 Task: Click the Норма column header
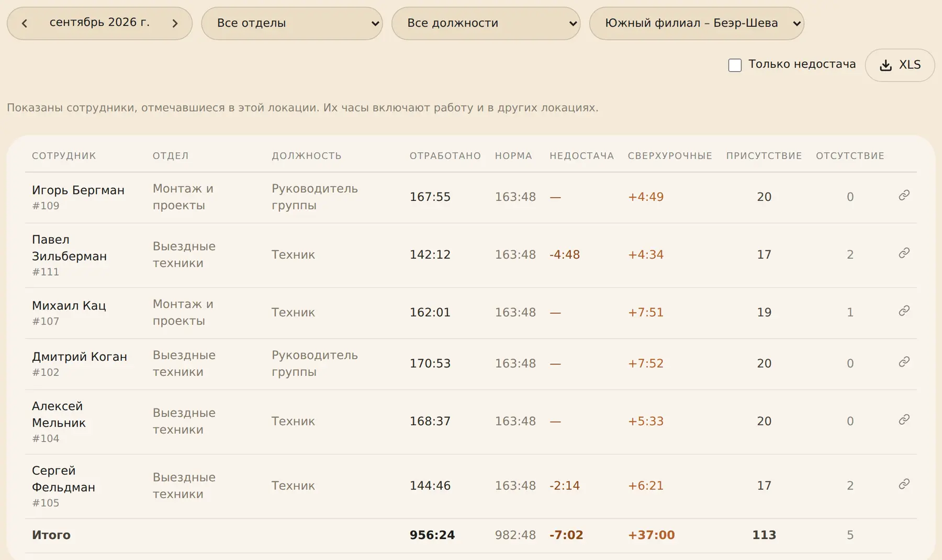coord(513,156)
